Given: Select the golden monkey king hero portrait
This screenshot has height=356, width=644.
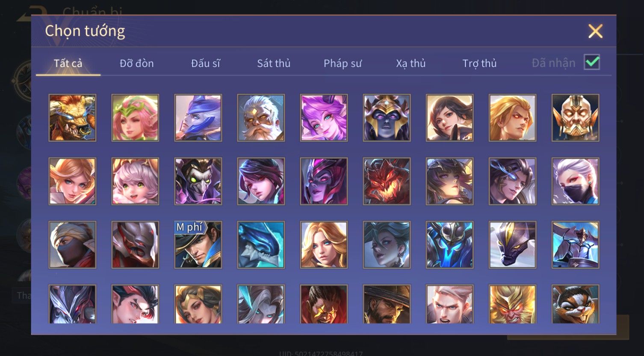Looking at the screenshot, I should tap(512, 304).
